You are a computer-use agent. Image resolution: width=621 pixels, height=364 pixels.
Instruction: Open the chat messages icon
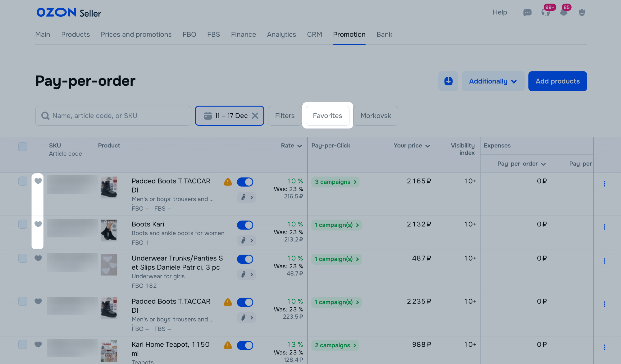(527, 12)
